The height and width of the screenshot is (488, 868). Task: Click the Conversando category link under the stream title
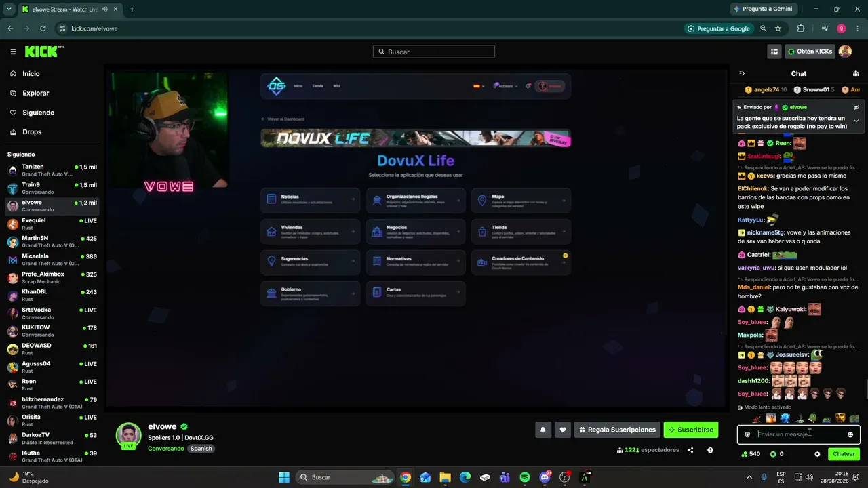pos(166,449)
